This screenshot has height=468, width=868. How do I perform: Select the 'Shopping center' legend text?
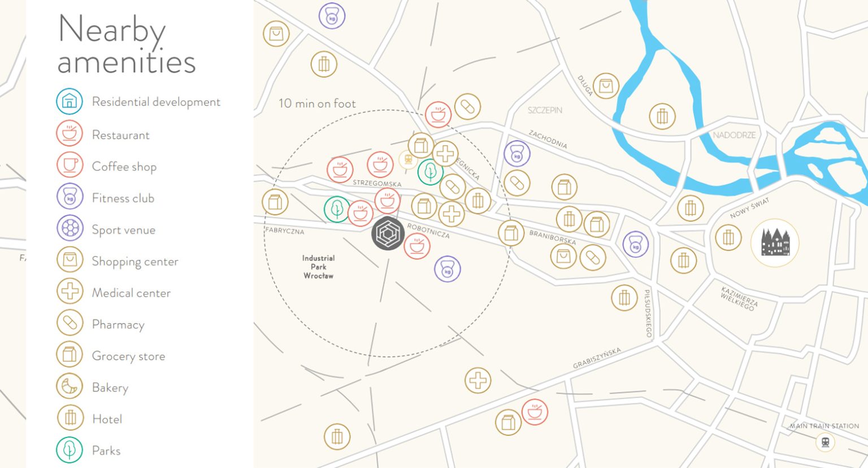135,261
